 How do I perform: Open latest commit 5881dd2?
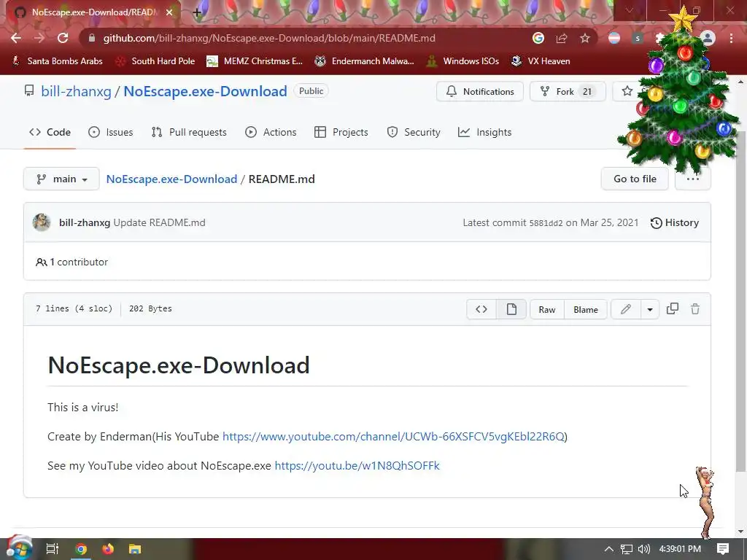point(546,223)
